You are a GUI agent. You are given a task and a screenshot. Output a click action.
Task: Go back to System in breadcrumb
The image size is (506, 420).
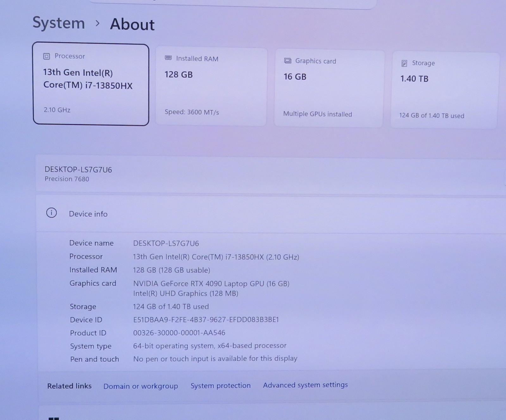coord(59,23)
